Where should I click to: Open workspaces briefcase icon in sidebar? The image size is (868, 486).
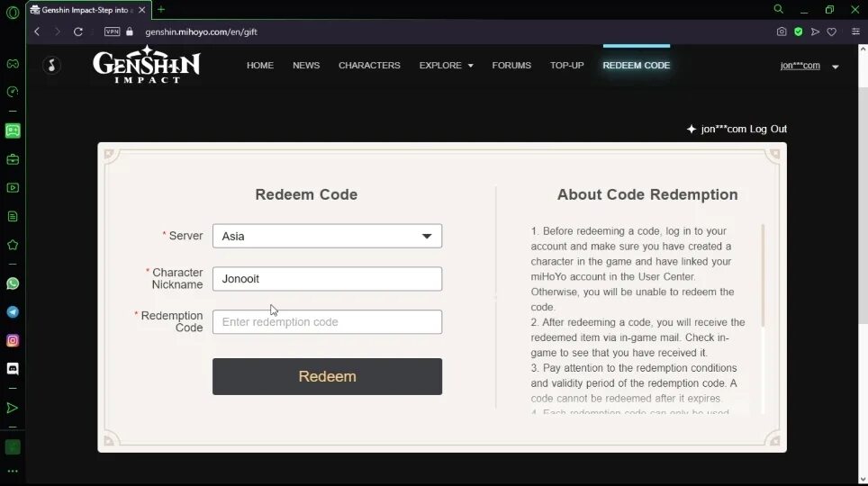[13, 159]
